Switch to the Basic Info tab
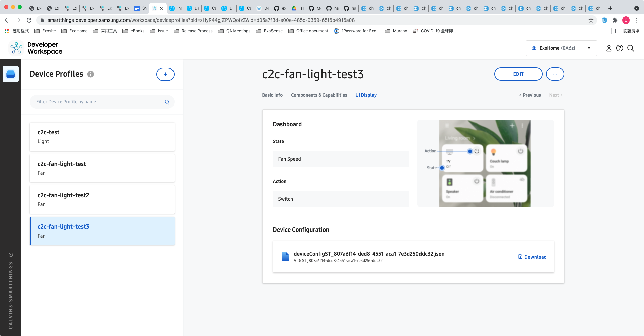644x336 pixels. pyautogui.click(x=272, y=95)
